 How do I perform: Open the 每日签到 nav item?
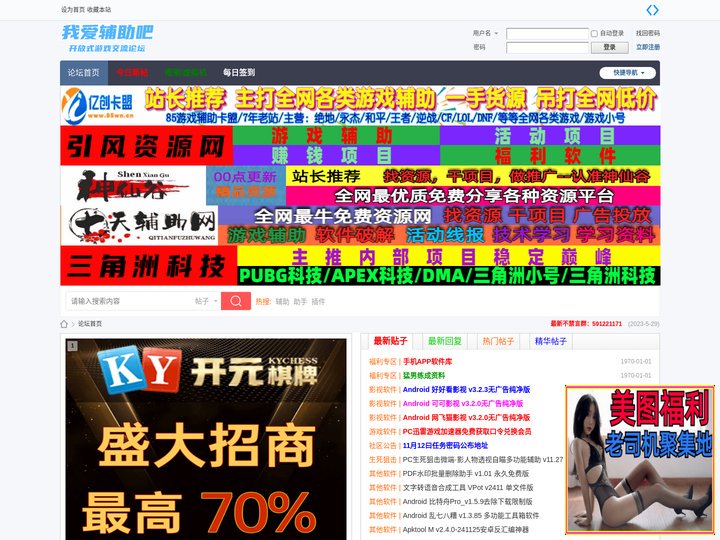239,73
